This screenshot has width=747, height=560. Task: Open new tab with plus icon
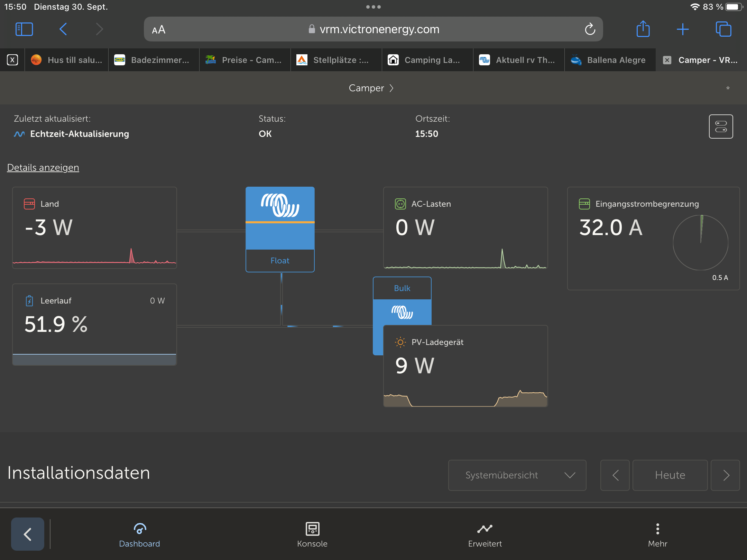[683, 29]
